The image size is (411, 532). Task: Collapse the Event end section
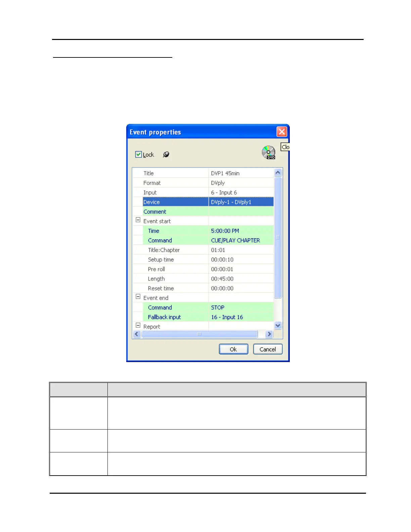click(x=138, y=297)
